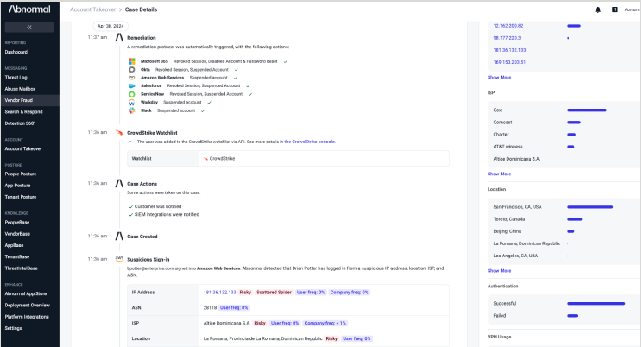Click the notification bell icon
Screen dimensions: 644x347
597,9
